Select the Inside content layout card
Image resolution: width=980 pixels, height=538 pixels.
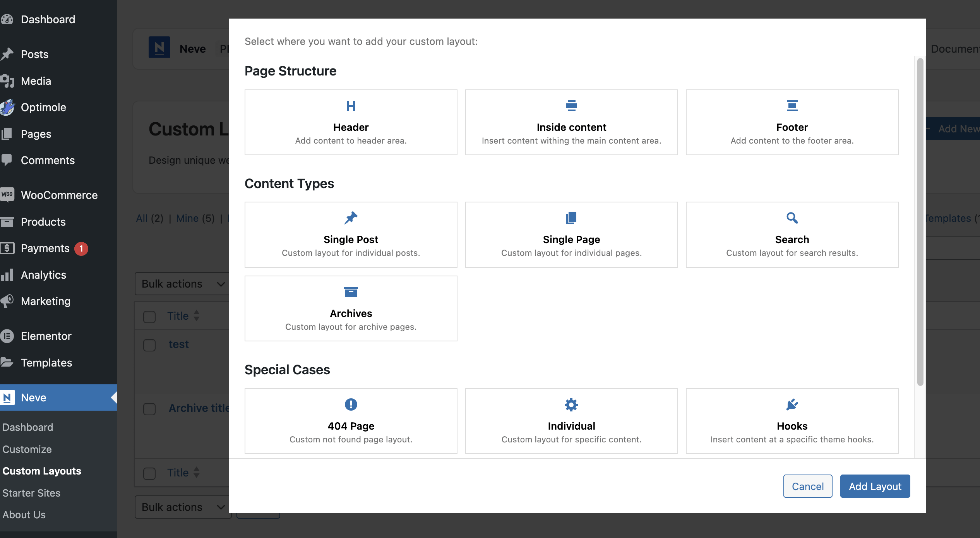point(571,122)
